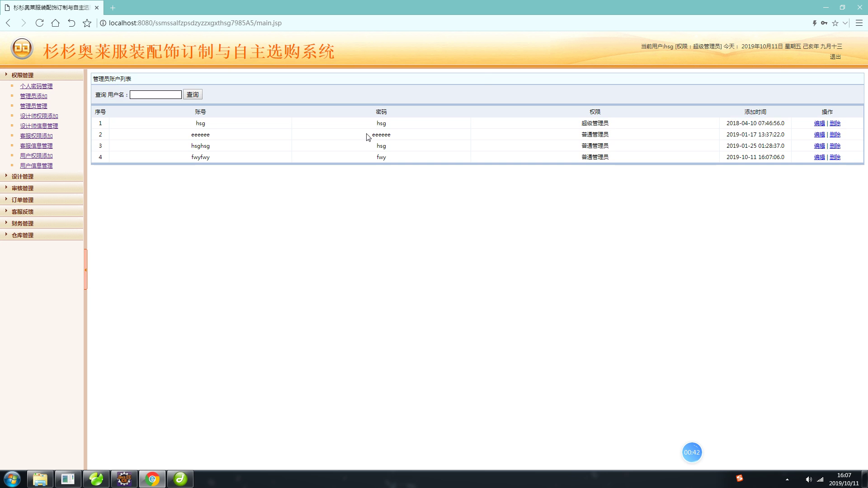Click the 用户名 search input field
This screenshot has height=488, width=868.
[156, 94]
